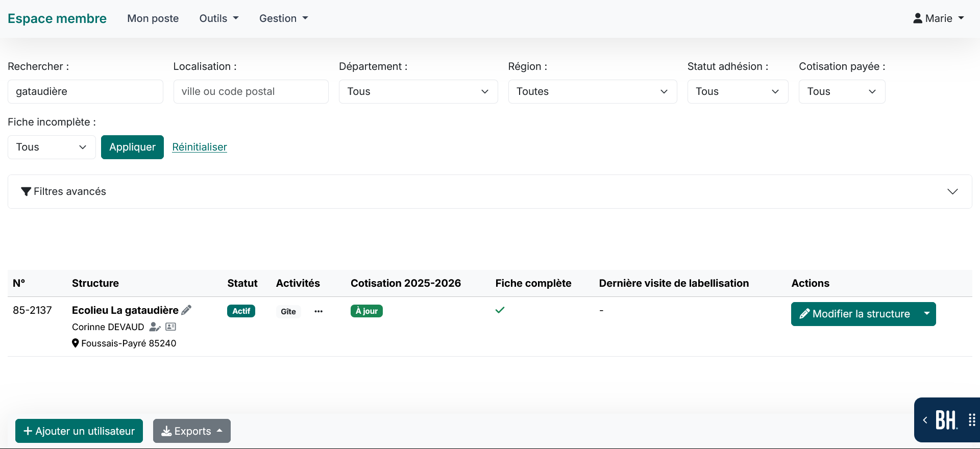
Task: Expand the Filtres avancés panel
Action: point(490,191)
